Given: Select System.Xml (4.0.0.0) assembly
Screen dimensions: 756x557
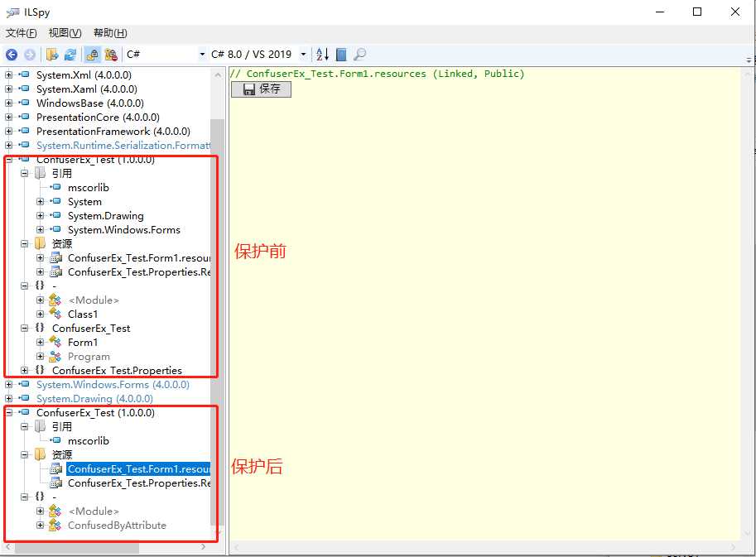Looking at the screenshot, I should point(84,74).
